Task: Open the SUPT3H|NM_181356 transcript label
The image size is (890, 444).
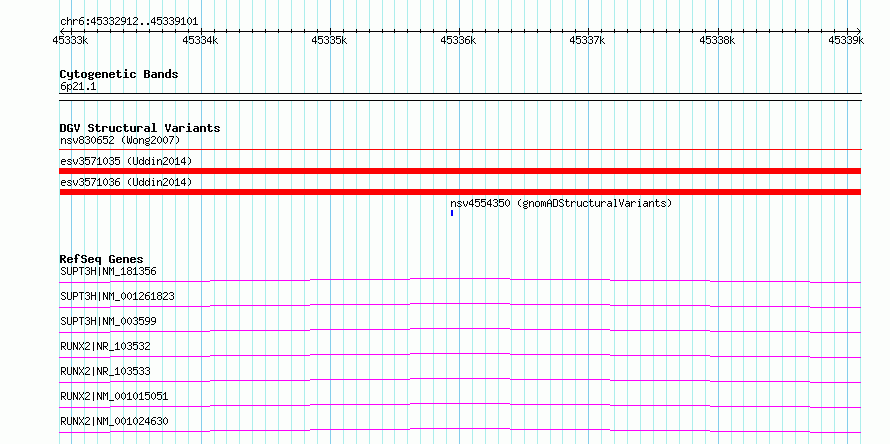Action: pos(108,271)
